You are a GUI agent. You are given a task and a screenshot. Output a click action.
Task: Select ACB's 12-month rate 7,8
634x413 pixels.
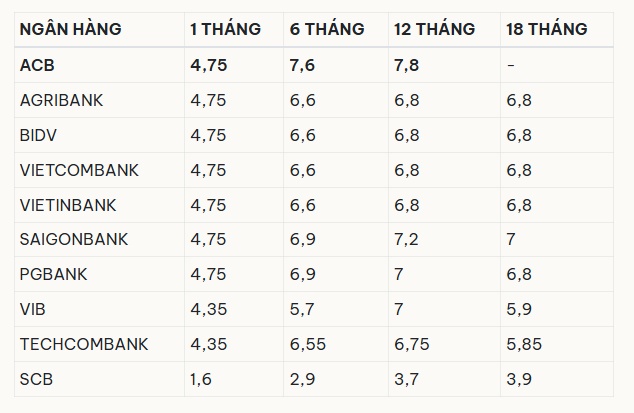pos(406,65)
